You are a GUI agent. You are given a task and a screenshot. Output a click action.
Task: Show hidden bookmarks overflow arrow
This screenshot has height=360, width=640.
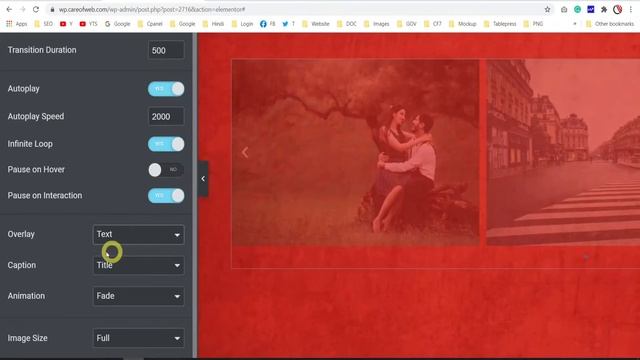575,24
